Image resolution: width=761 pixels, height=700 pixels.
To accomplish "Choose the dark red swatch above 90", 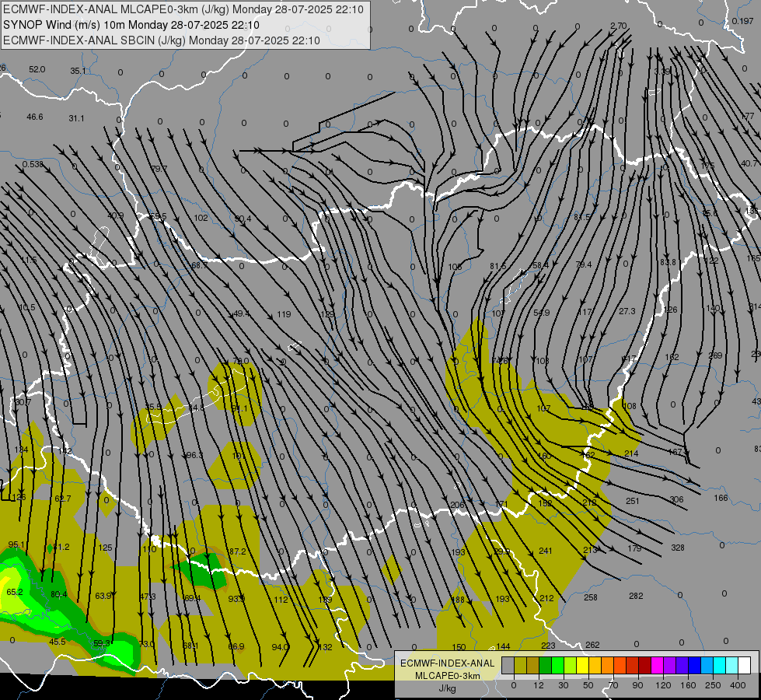I will click(644, 665).
